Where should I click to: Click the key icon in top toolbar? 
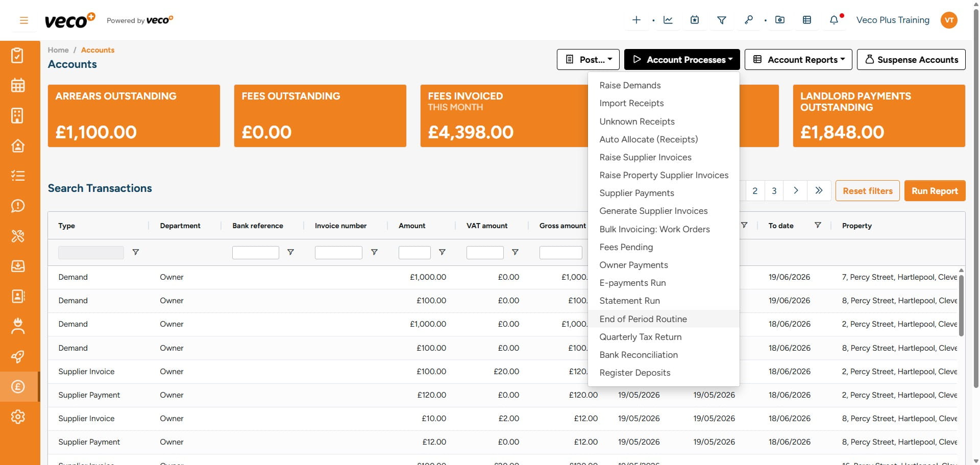[748, 20]
